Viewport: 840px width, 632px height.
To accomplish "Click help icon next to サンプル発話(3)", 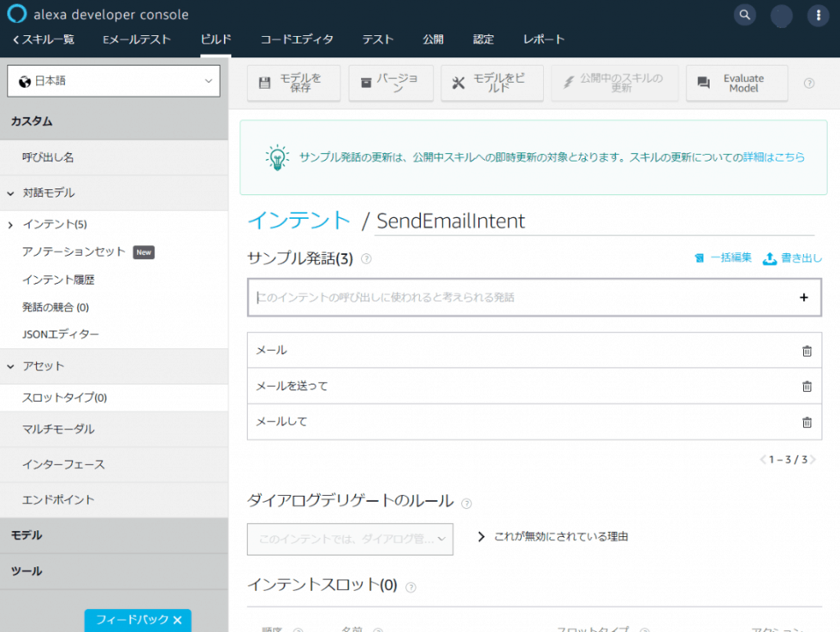I will pos(366,259).
